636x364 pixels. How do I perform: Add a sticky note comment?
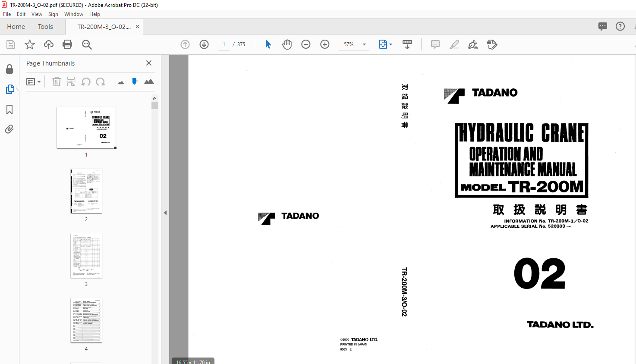coord(435,44)
